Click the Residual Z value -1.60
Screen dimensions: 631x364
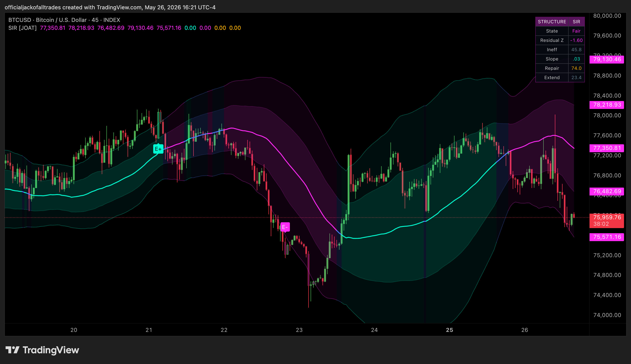[x=576, y=40]
